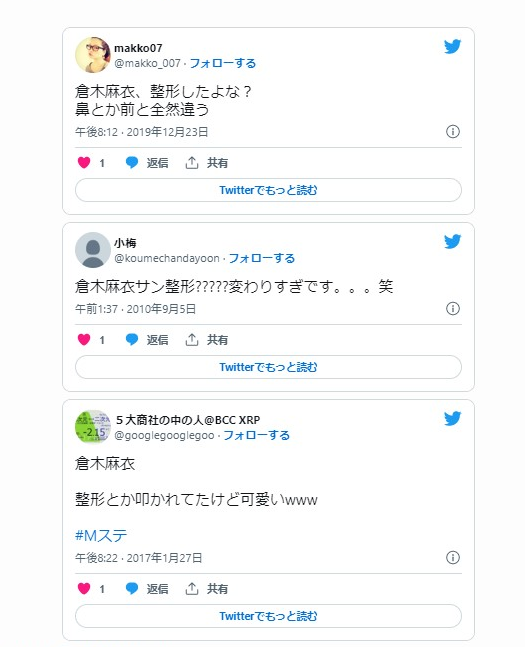Open the #Mステ hashtag link

[x=101, y=536]
